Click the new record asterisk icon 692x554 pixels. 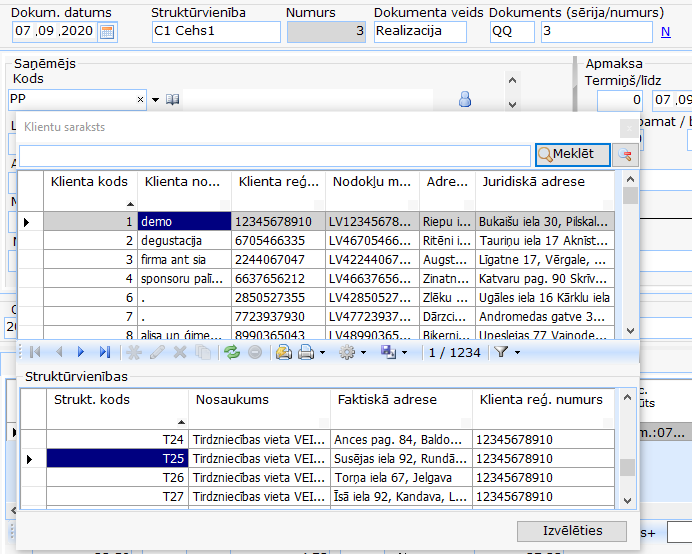[x=134, y=352]
